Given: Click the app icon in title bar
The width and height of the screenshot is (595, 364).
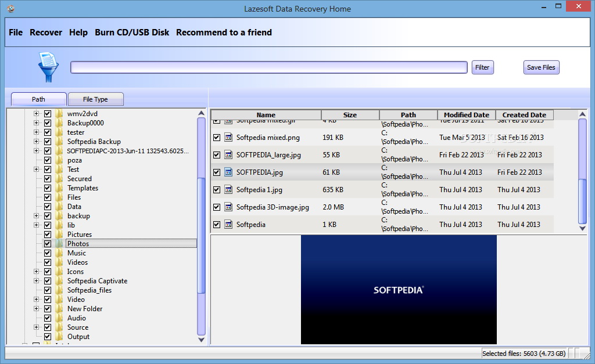Looking at the screenshot, I should tap(10, 9).
